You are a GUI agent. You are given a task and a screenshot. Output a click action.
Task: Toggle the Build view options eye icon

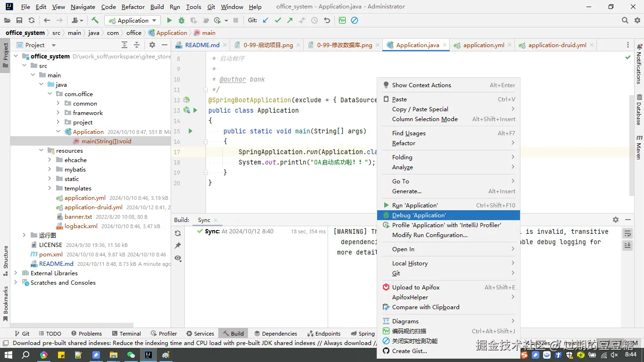[178, 258]
